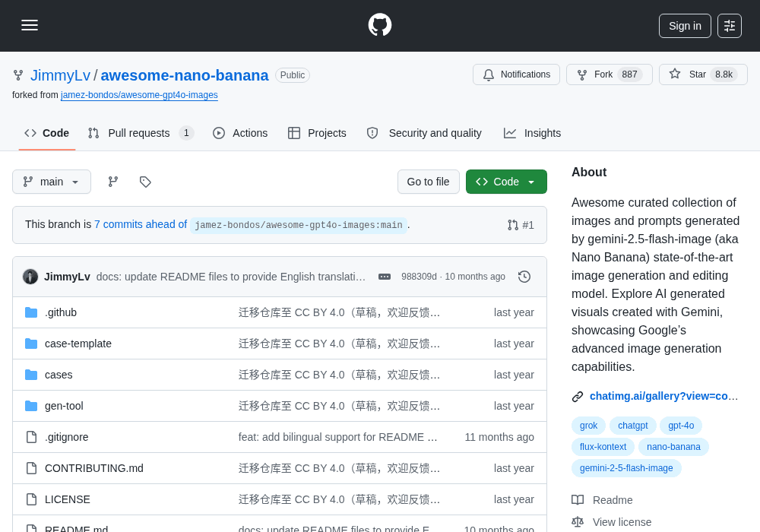This screenshot has width=760, height=532.
Task: Select gemini-2-5-flash-image topic tag
Action: (x=626, y=468)
